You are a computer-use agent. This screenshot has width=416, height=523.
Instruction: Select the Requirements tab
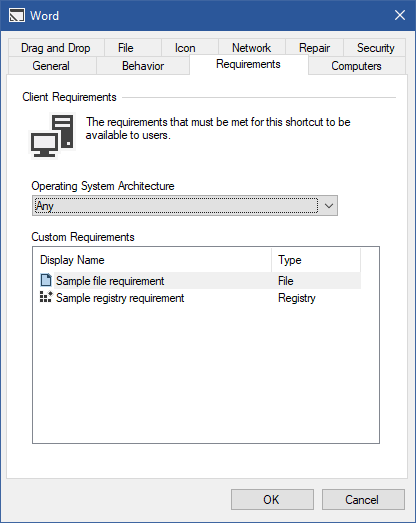pos(249,64)
